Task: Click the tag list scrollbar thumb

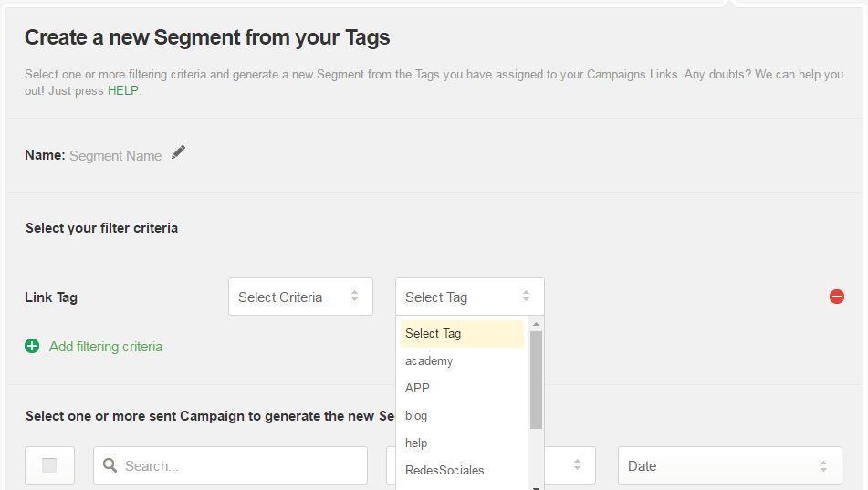Action: pos(536,379)
